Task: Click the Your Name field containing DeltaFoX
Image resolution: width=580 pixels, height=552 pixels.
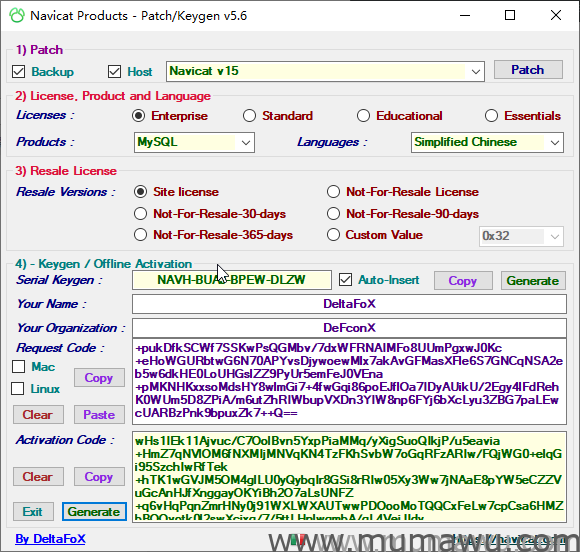Action: click(349, 304)
